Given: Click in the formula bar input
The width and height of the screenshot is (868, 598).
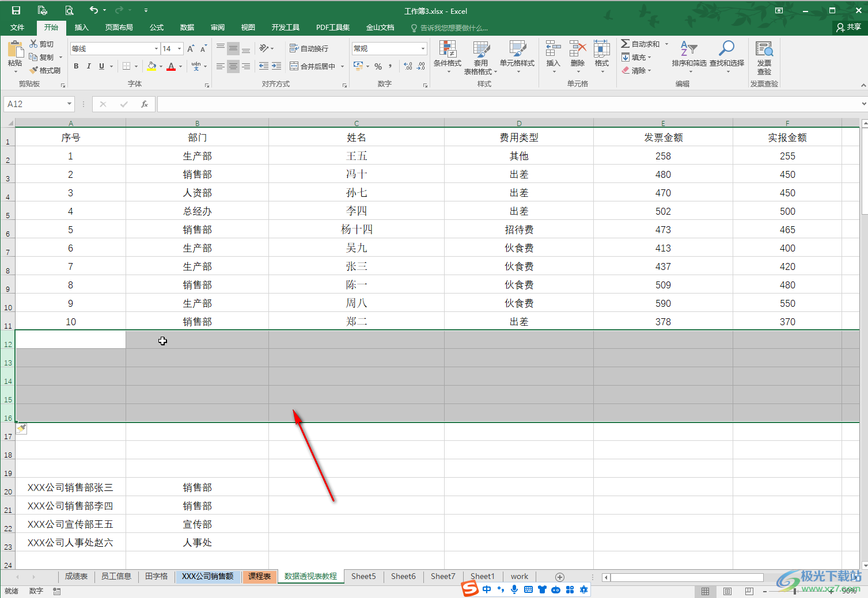Looking at the screenshot, I should coord(509,104).
